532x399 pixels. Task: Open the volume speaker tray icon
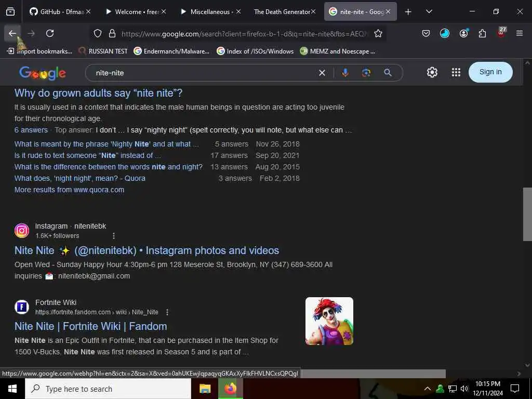[x=464, y=389]
